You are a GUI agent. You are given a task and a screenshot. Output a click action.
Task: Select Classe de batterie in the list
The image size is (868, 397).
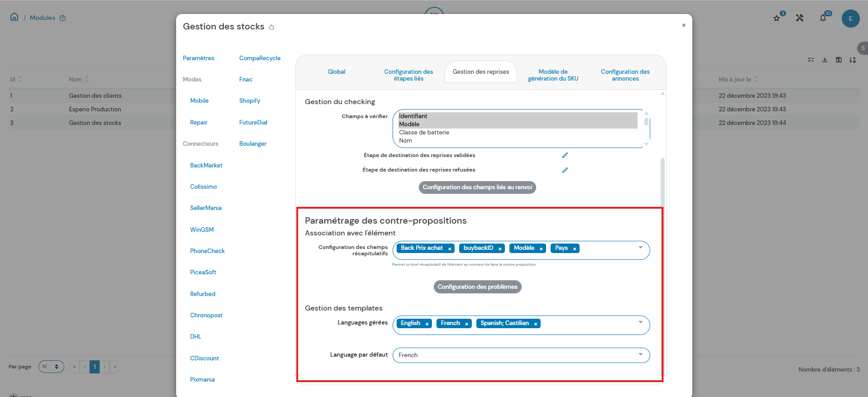coord(518,133)
